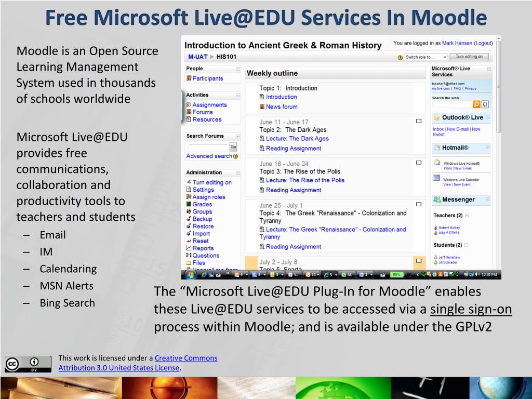Click the Windows Start orb
532x399 pixels.
(x=190, y=274)
